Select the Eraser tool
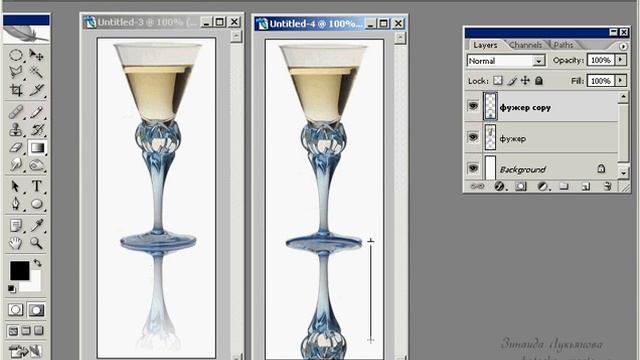The height and width of the screenshot is (360, 640). click(16, 147)
